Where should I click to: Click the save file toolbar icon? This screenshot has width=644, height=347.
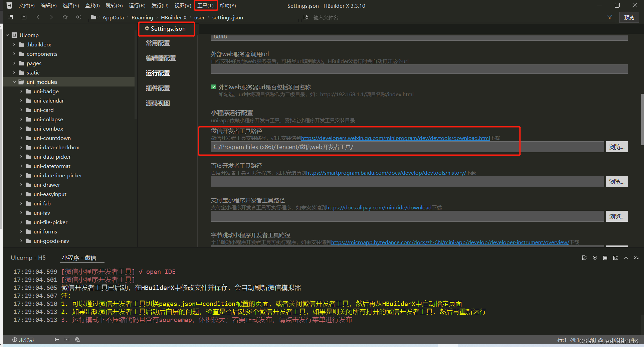(24, 17)
